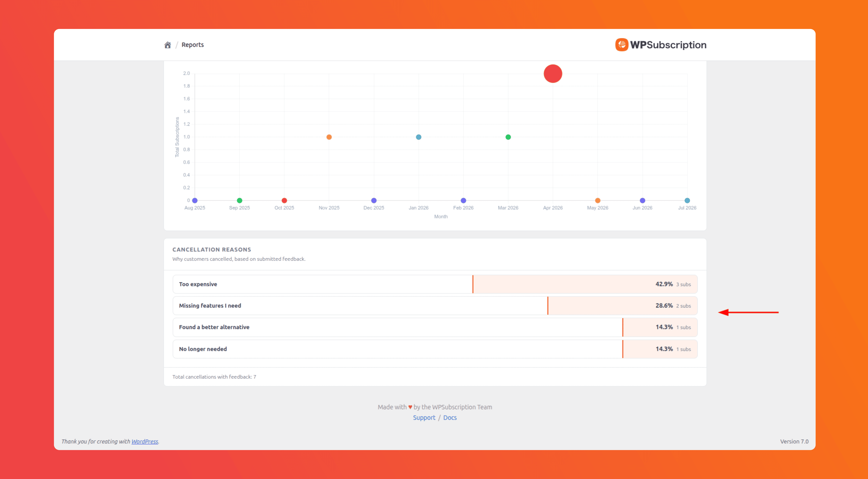Click the WPSubscription brand name text

(x=668, y=45)
